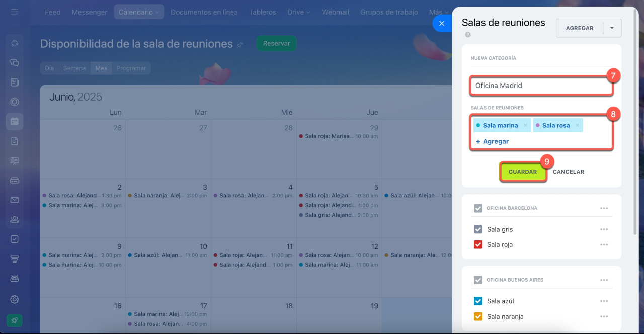Open Sala rosa 1:30 pm event on 2
Viewport: 644px width, 334px height.
coord(82,196)
